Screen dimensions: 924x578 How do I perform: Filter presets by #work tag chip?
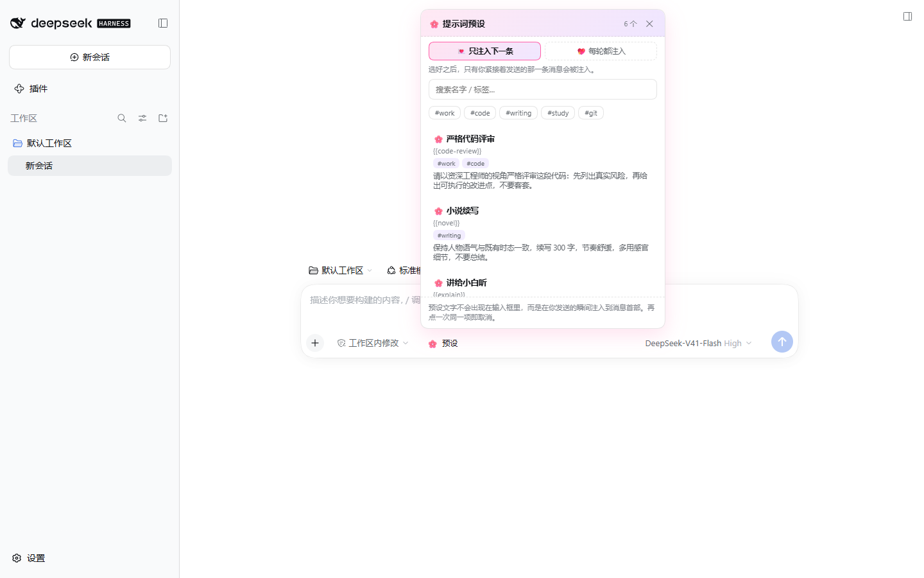[445, 113]
